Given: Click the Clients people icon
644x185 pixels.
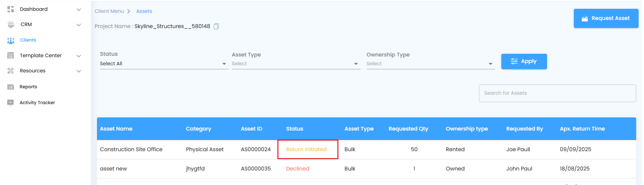Looking at the screenshot, I should 11,40.
